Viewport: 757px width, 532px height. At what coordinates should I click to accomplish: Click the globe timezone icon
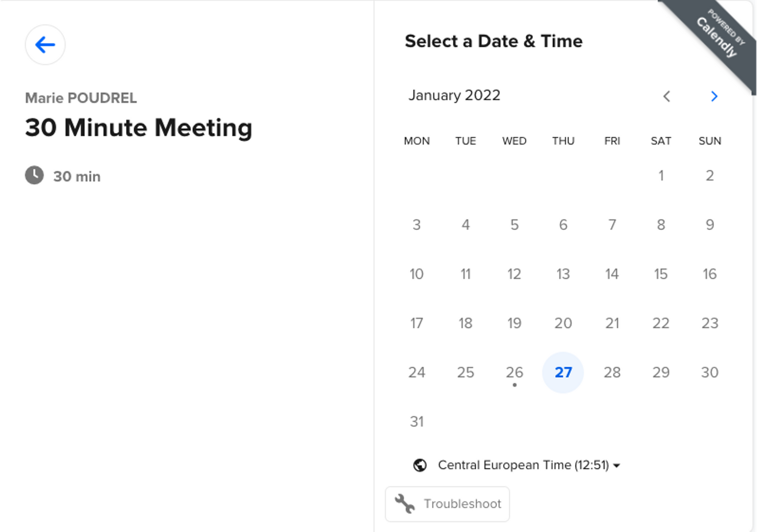click(419, 465)
